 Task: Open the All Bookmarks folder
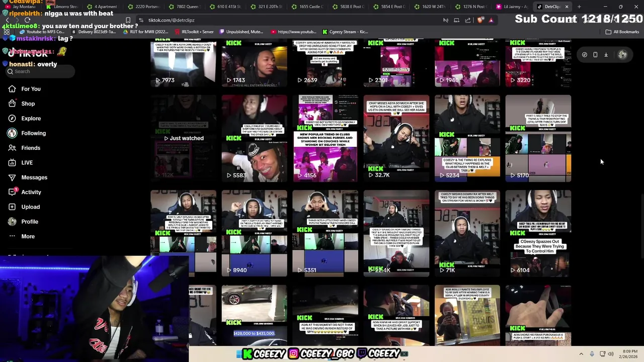[x=622, y=32]
